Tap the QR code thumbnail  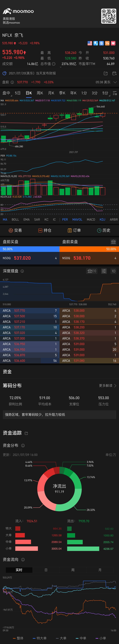pos(109,16)
